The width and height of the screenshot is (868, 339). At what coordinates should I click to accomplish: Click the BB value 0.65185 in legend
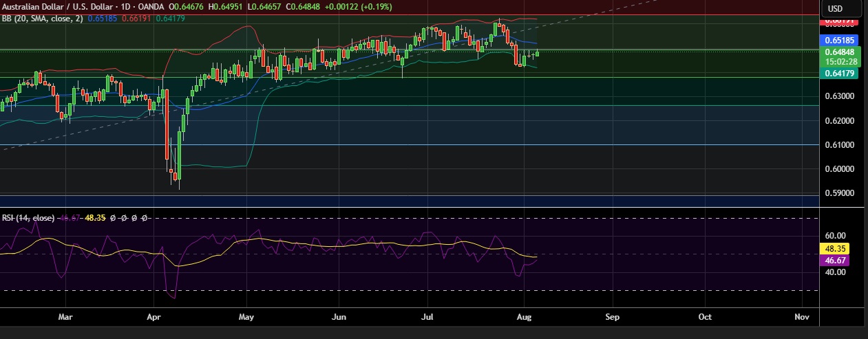point(103,18)
